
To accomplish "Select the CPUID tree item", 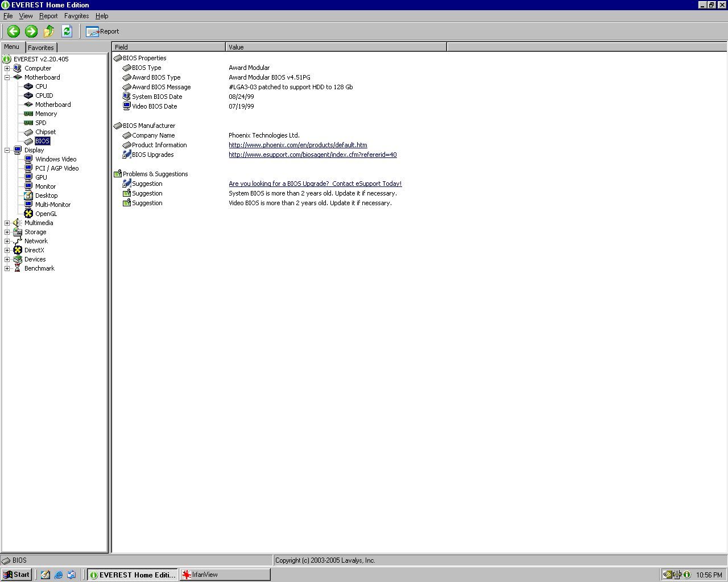I will pos(44,95).
